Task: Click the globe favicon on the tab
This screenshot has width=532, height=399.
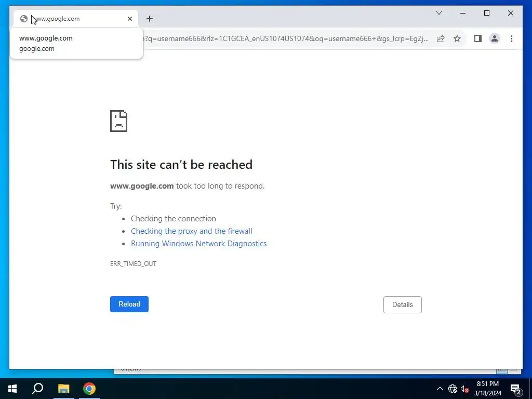Action: [x=24, y=19]
